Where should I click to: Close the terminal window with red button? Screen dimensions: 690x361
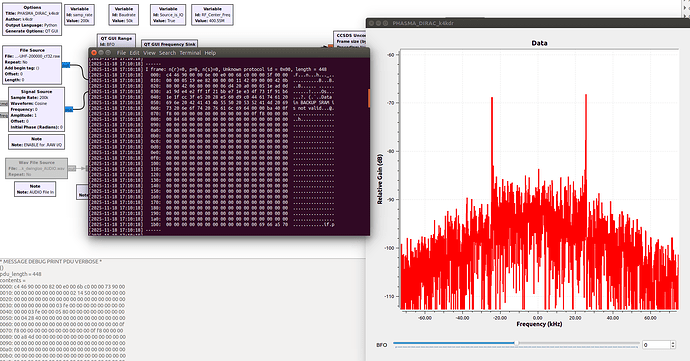coord(94,53)
